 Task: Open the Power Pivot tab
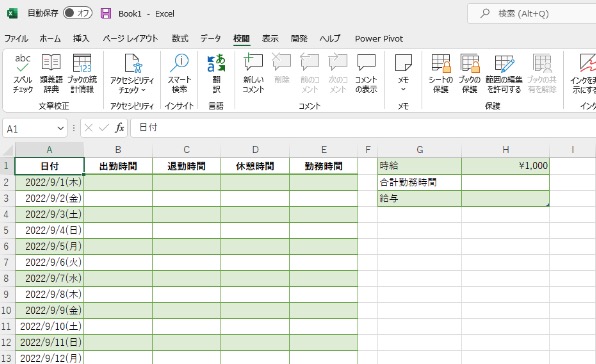point(379,39)
